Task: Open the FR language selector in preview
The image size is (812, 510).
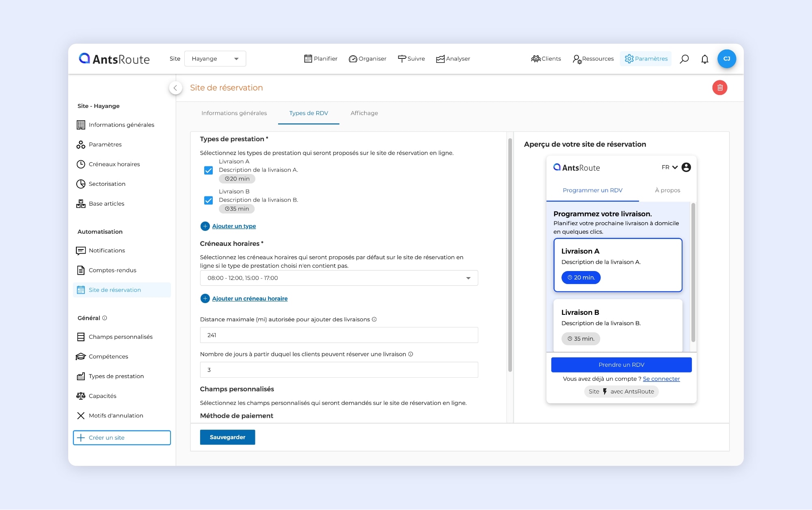Action: click(668, 167)
